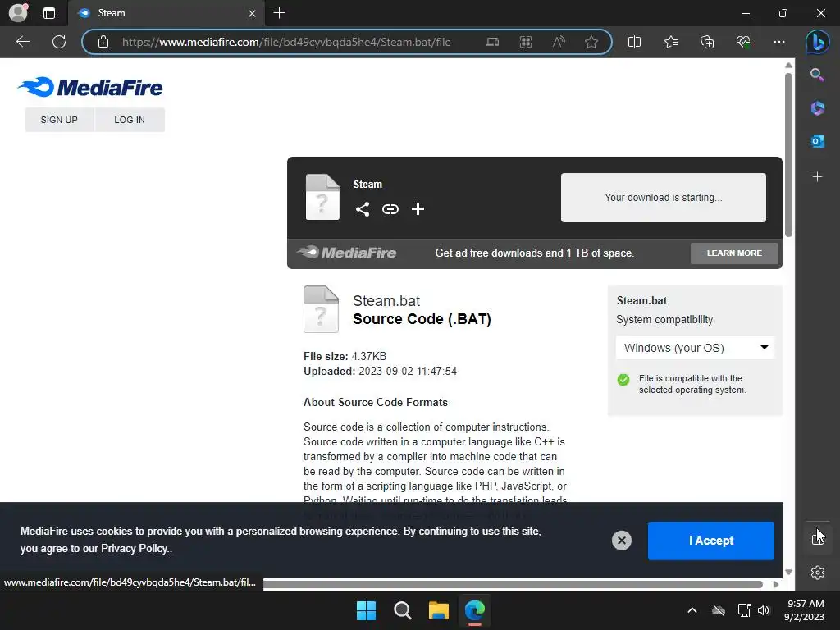Viewport: 840px width, 630px height.
Task: Open browser Collections
Action: point(707,42)
